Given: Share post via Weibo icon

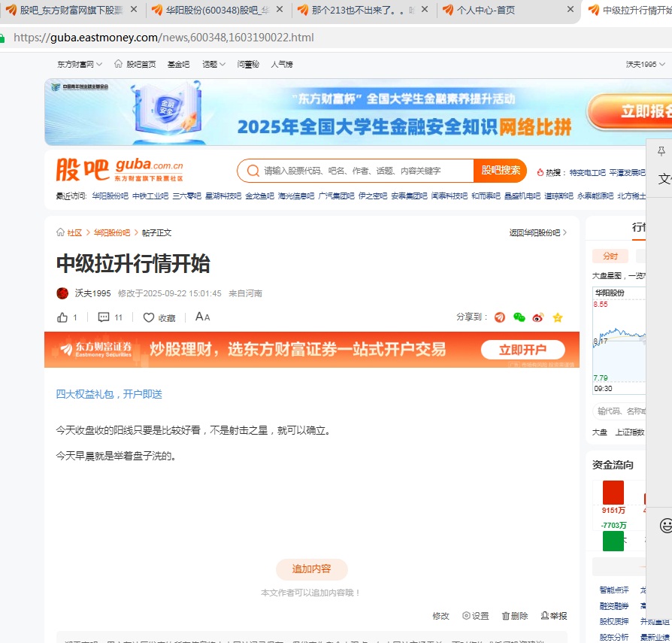Looking at the screenshot, I should pyautogui.click(x=538, y=317).
